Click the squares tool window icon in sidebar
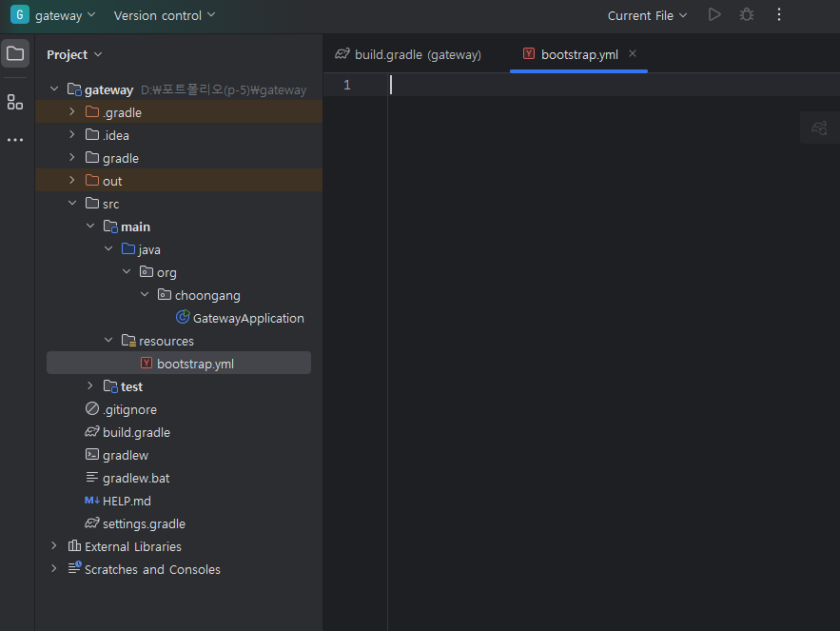This screenshot has height=631, width=840. click(x=14, y=102)
